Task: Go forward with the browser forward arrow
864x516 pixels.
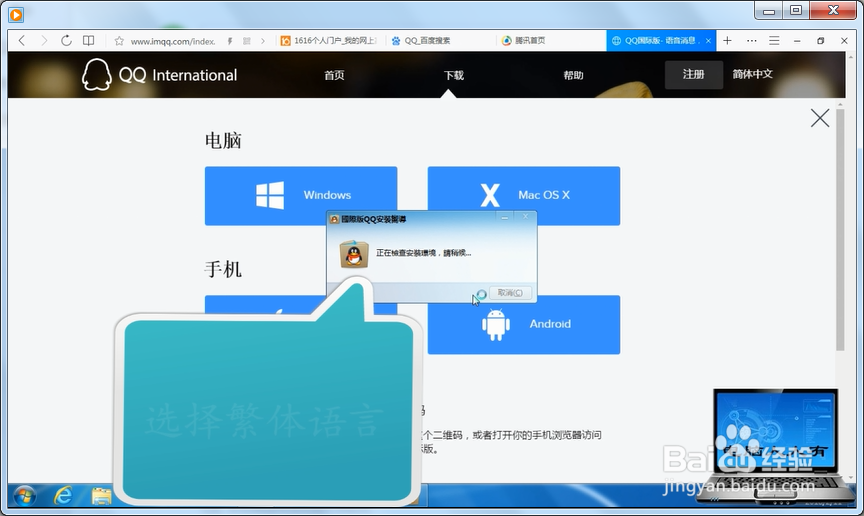Action: point(44,40)
